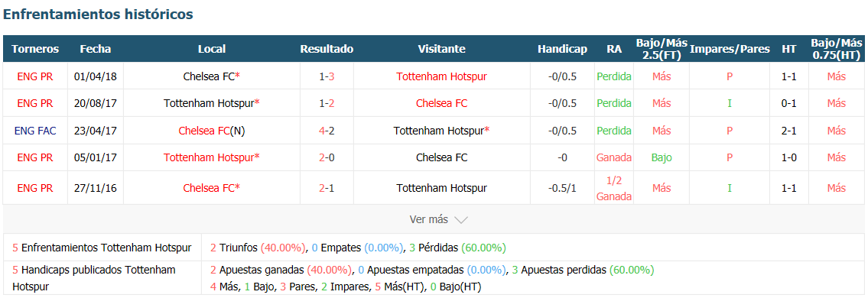The width and height of the screenshot is (868, 298).
Task: Click the Torneos column header
Action: pyautogui.click(x=35, y=49)
